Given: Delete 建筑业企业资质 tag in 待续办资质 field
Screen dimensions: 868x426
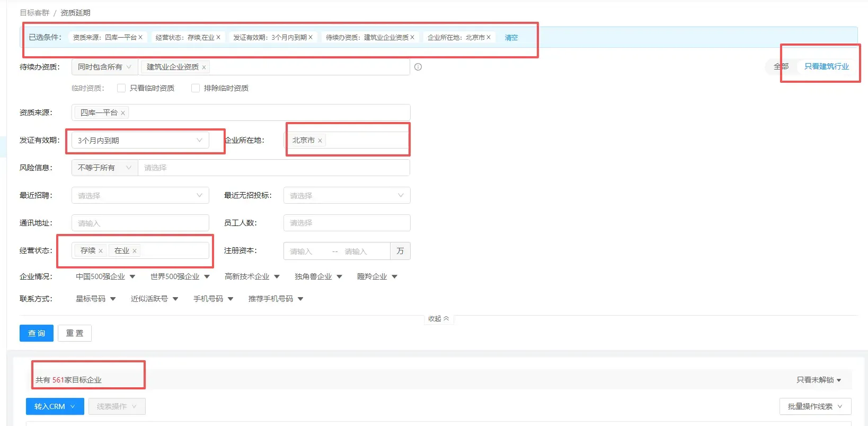Looking at the screenshot, I should point(204,67).
